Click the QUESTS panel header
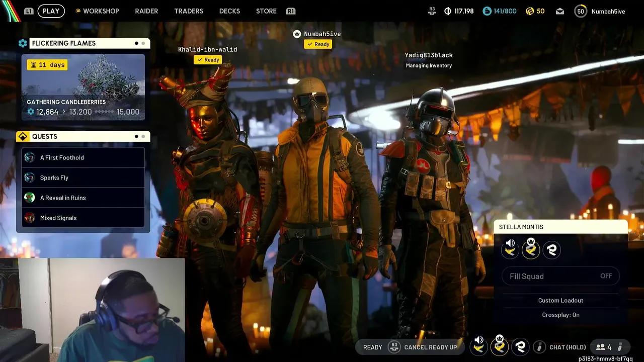Image resolution: width=644 pixels, height=362 pixels. (x=89, y=136)
